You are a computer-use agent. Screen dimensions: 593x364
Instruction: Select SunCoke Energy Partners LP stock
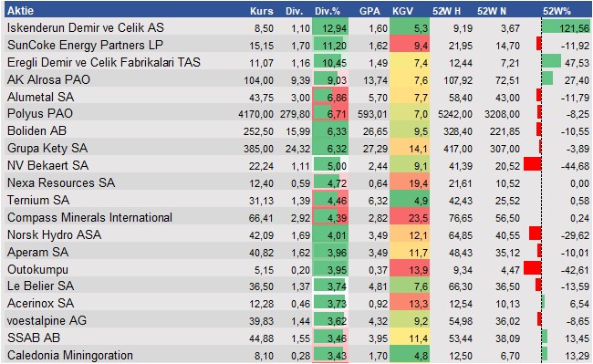[85, 45]
